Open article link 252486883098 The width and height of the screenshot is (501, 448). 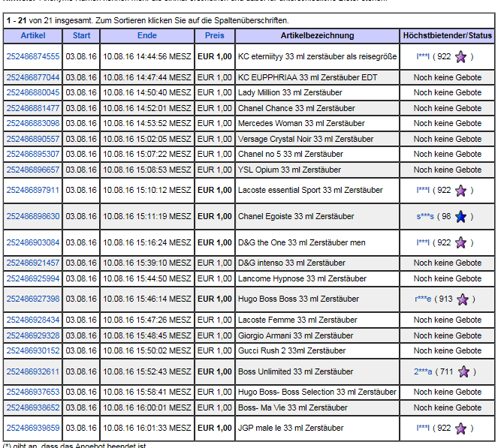point(33,123)
